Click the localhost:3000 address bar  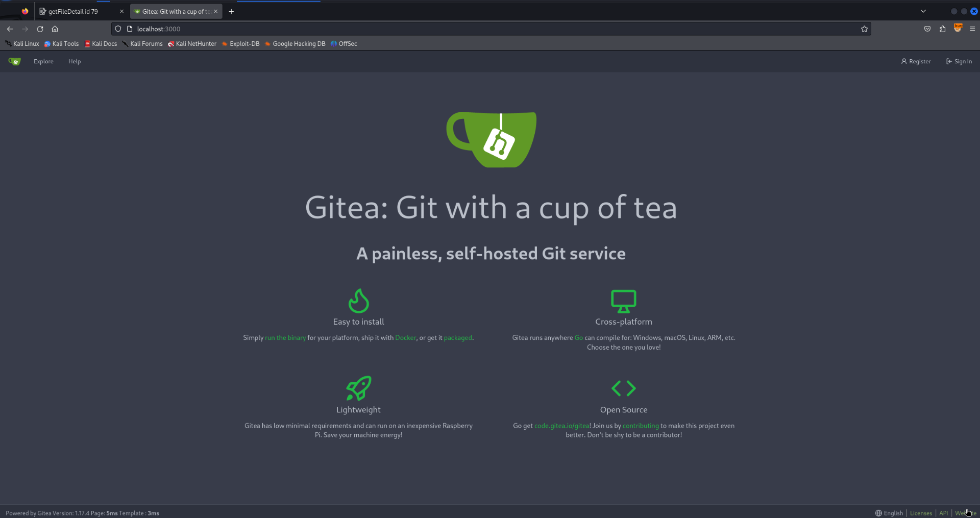[490, 29]
